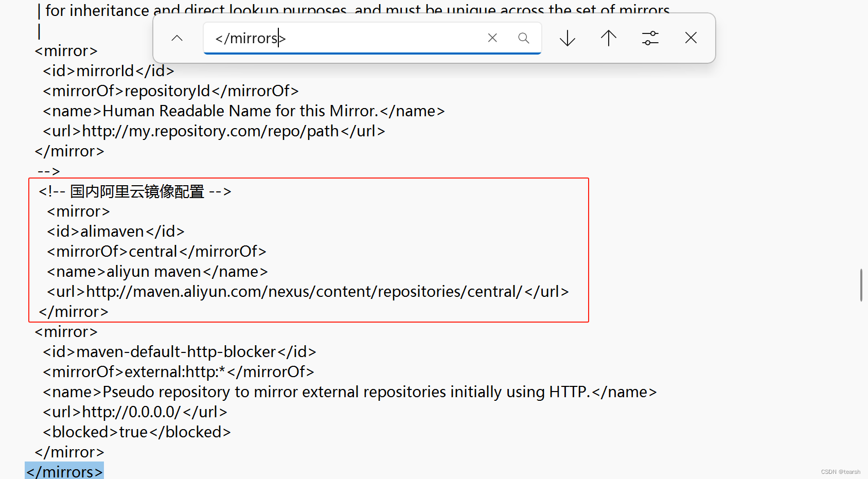Click the line <mirrorOf>repositoryId</mirrorOf>
This screenshot has width=868, height=479.
(171, 91)
